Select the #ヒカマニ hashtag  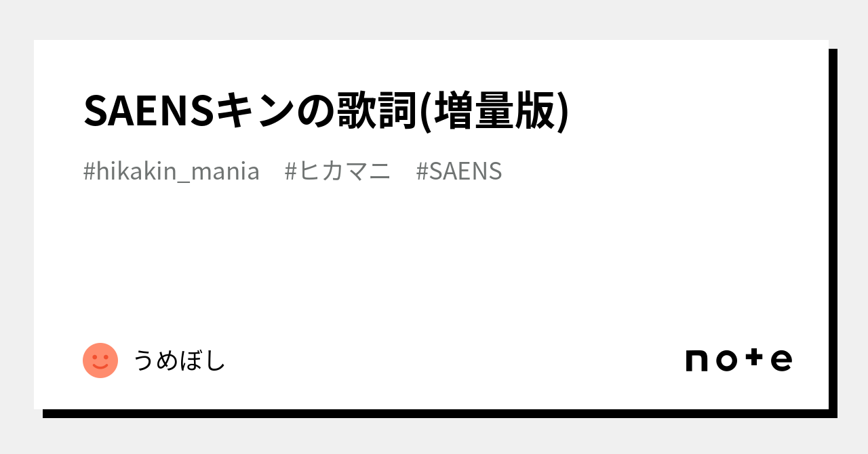coord(338,171)
